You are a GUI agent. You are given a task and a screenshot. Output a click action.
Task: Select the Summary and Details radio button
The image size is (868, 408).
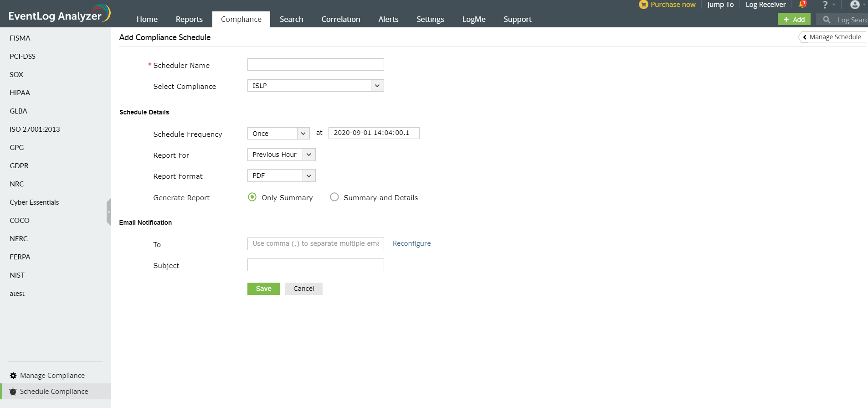(x=334, y=197)
